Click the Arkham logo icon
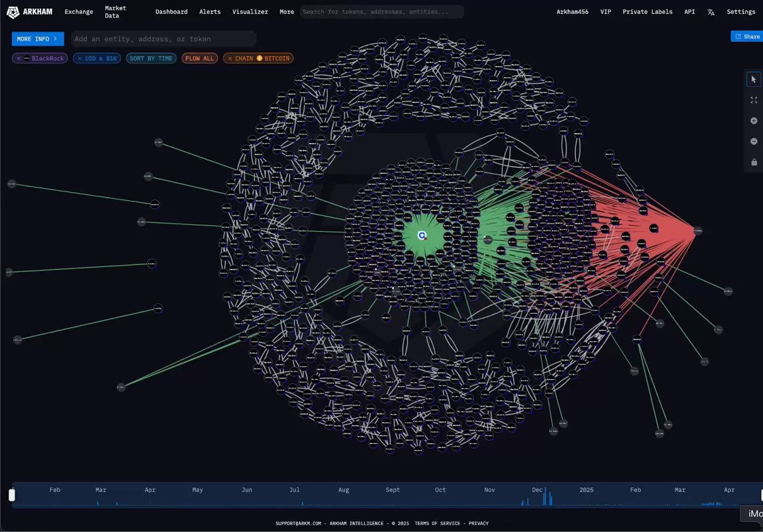Screen dimensions: 763x532 pyautogui.click(x=13, y=11)
